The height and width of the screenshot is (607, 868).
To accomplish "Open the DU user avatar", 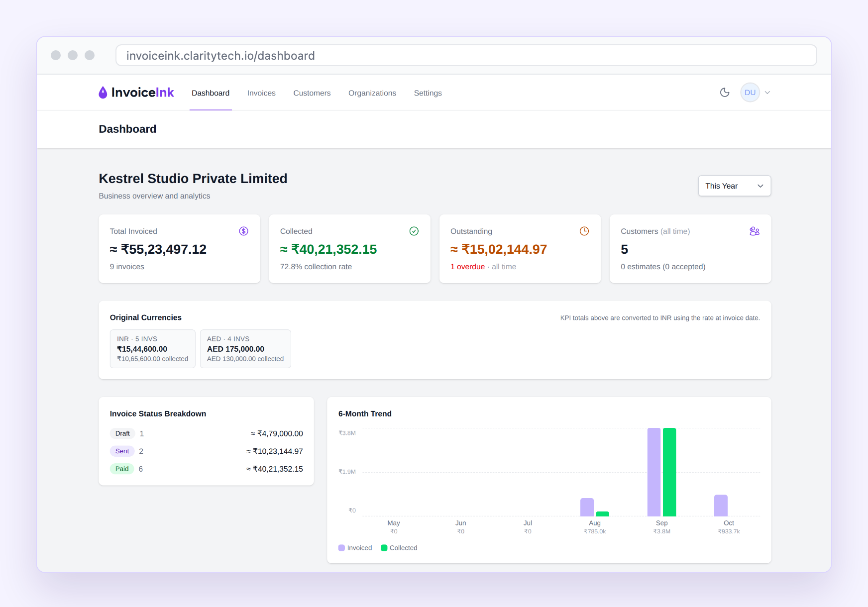I will 750,93.
